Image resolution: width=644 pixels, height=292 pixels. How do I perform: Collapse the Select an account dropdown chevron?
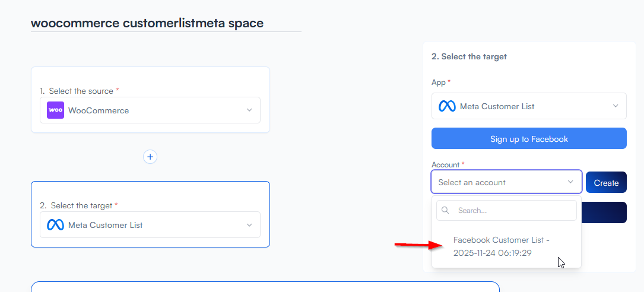571,182
